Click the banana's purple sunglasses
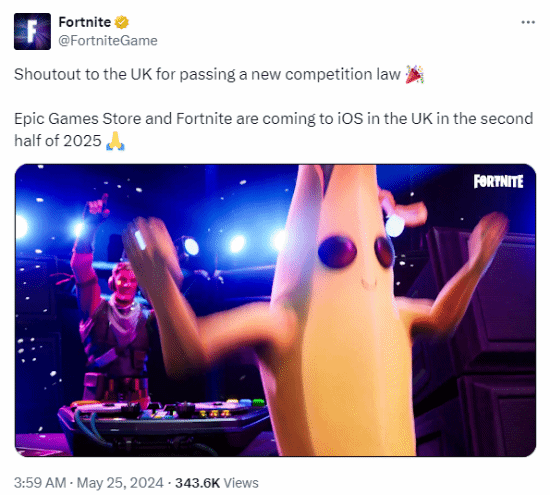The image size is (550, 495). [x=356, y=251]
